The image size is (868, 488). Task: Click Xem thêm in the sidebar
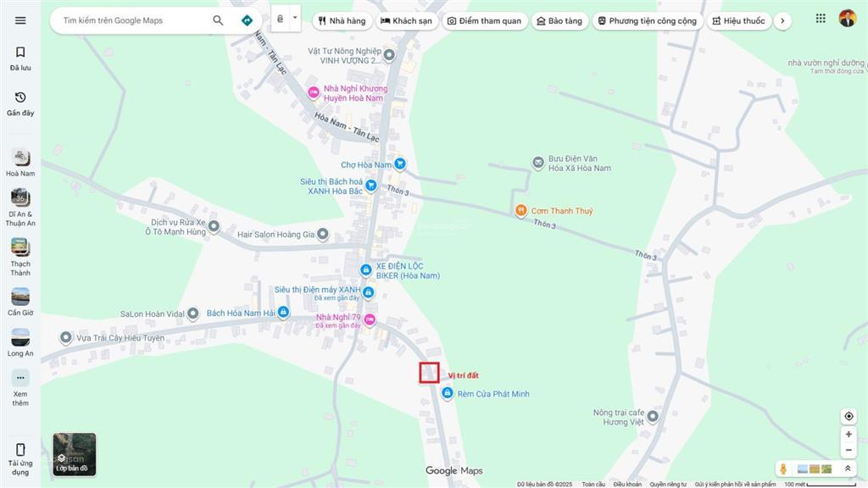(20, 388)
